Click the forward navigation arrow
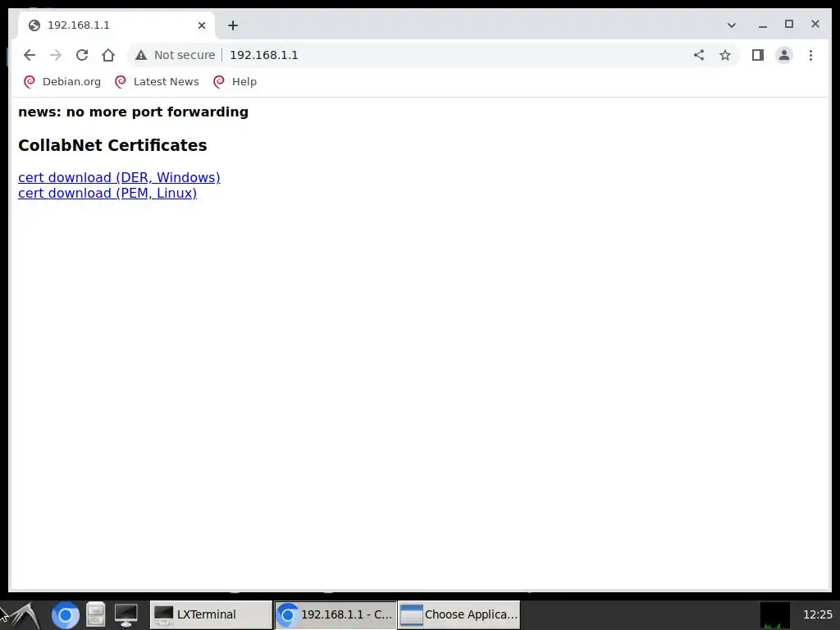Image resolution: width=840 pixels, height=630 pixels. (x=56, y=55)
